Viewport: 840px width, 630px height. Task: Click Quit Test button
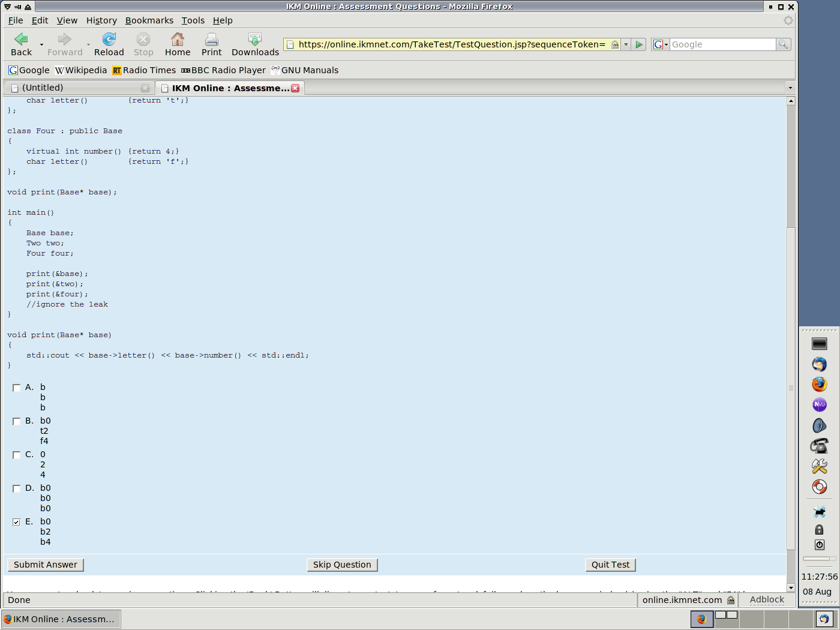pos(610,565)
